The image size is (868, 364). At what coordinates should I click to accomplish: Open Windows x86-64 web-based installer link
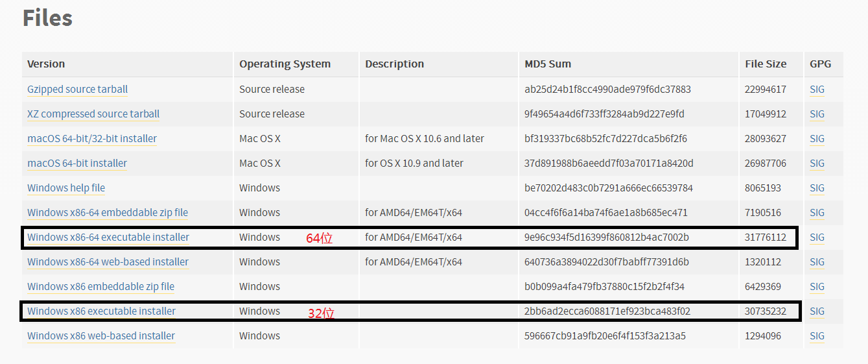[x=108, y=262]
